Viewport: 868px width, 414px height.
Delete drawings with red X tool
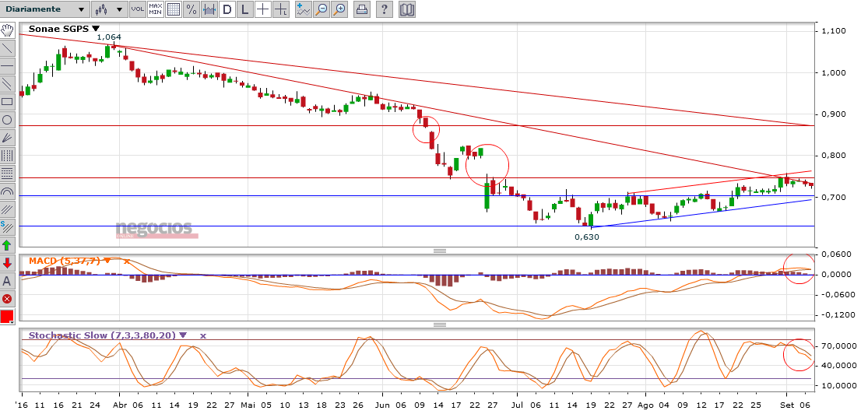coord(7,299)
